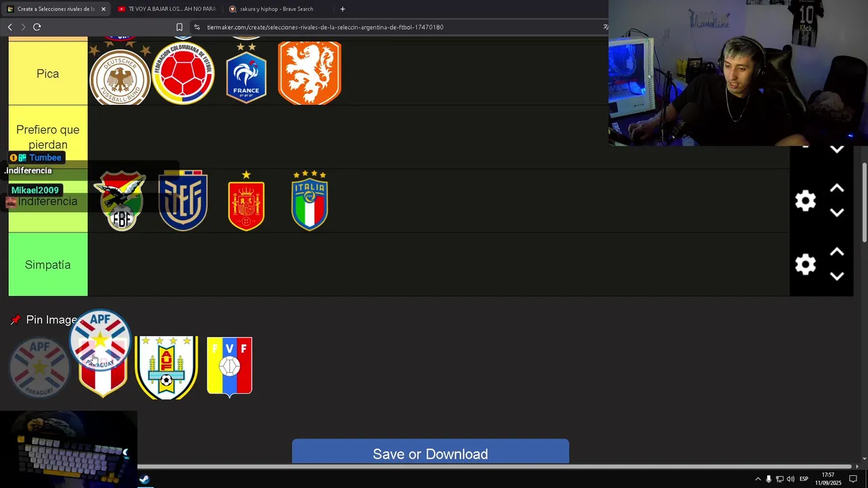This screenshot has width=868, height=488.
Task: Open settings gear for Indiferencia row
Action: click(805, 201)
